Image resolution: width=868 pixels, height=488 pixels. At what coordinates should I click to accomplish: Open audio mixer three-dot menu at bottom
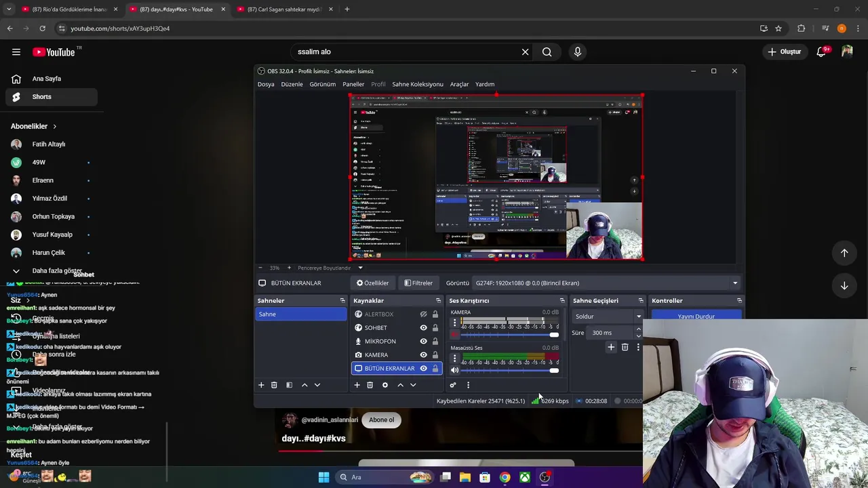click(468, 385)
